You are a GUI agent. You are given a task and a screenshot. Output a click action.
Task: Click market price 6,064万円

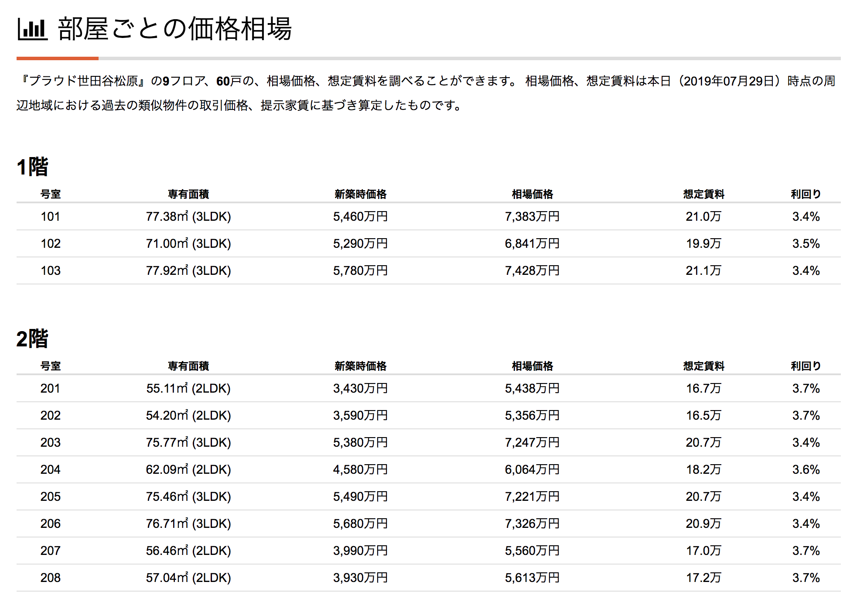532,469
